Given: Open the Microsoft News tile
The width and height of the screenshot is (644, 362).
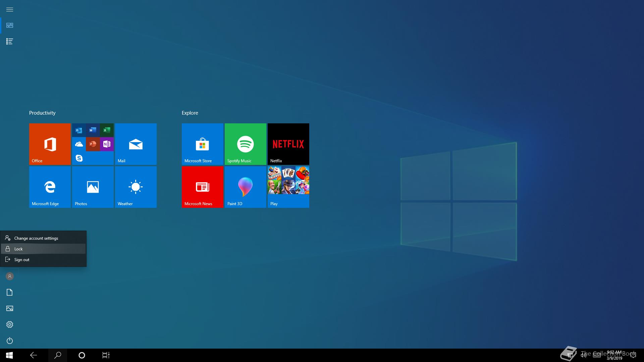Looking at the screenshot, I should coord(203,187).
